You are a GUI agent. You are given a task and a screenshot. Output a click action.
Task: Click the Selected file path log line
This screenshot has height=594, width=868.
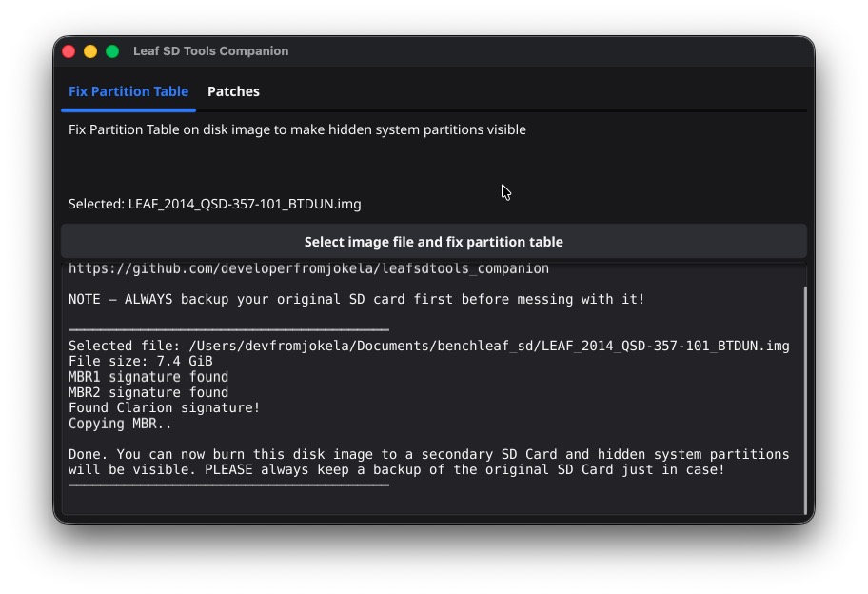428,346
